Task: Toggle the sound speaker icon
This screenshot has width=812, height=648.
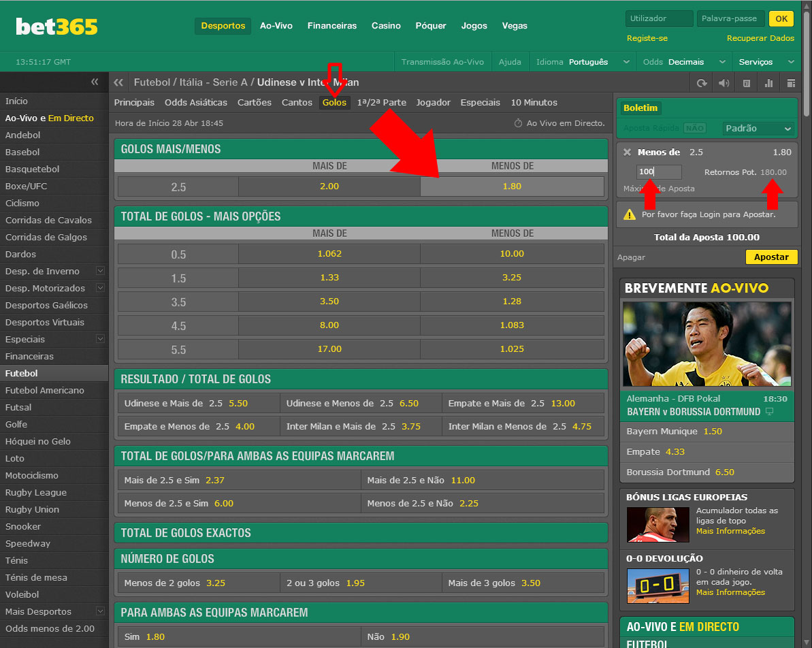Action: (x=724, y=83)
